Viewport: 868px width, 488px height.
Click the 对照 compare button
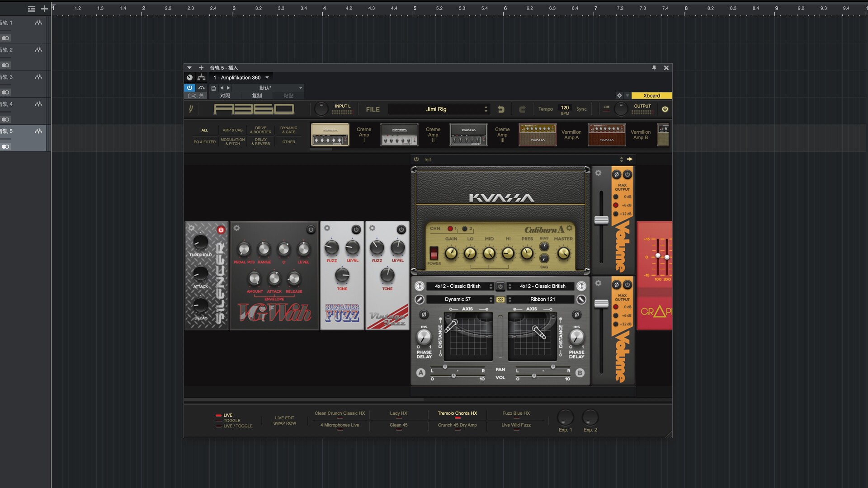click(225, 95)
